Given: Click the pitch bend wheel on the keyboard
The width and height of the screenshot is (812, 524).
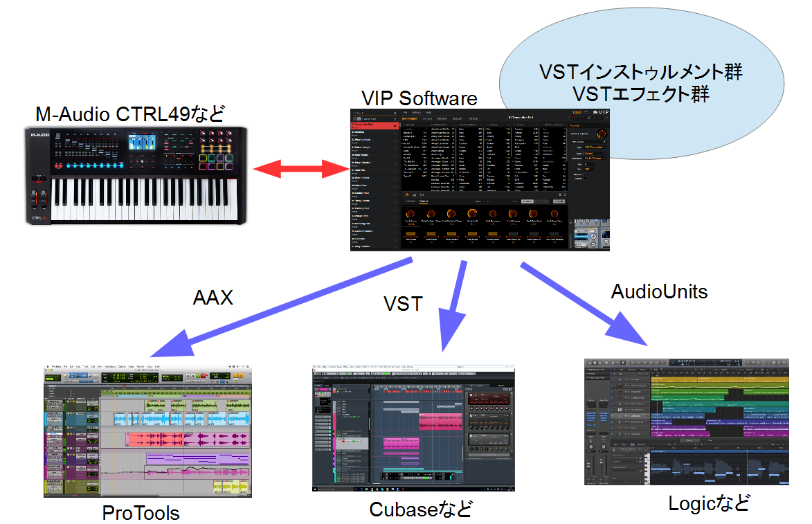Looking at the screenshot, I should (34, 198).
